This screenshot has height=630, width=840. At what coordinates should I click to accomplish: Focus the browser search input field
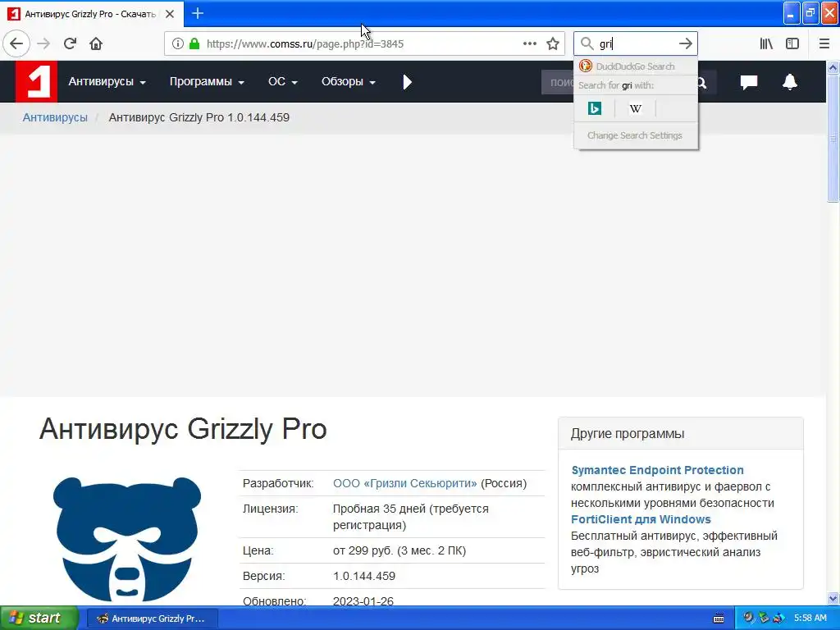coord(636,44)
